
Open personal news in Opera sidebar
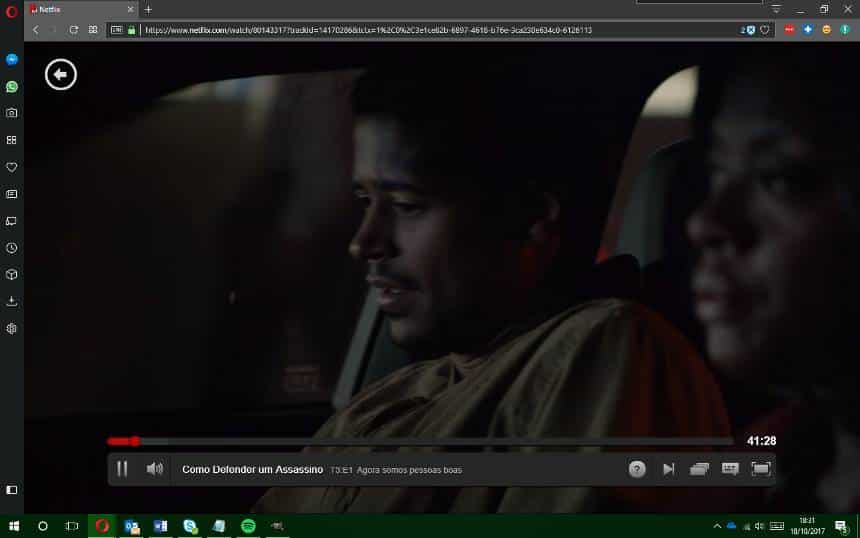tap(12, 194)
